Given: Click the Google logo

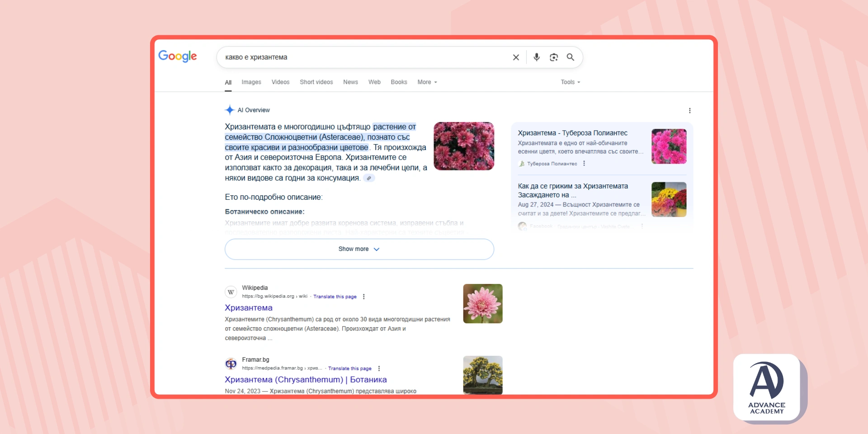Looking at the screenshot, I should coord(177,57).
